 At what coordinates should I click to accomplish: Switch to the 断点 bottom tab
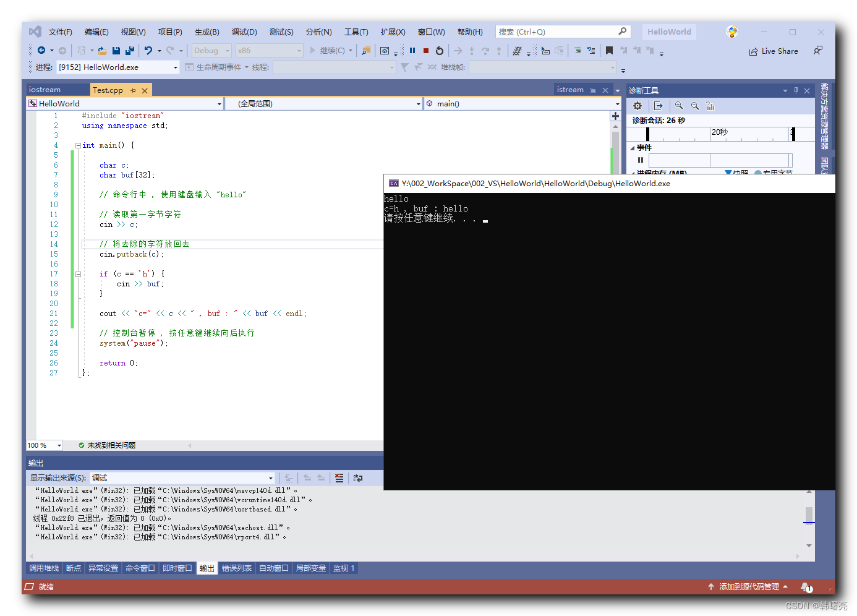coord(74,568)
